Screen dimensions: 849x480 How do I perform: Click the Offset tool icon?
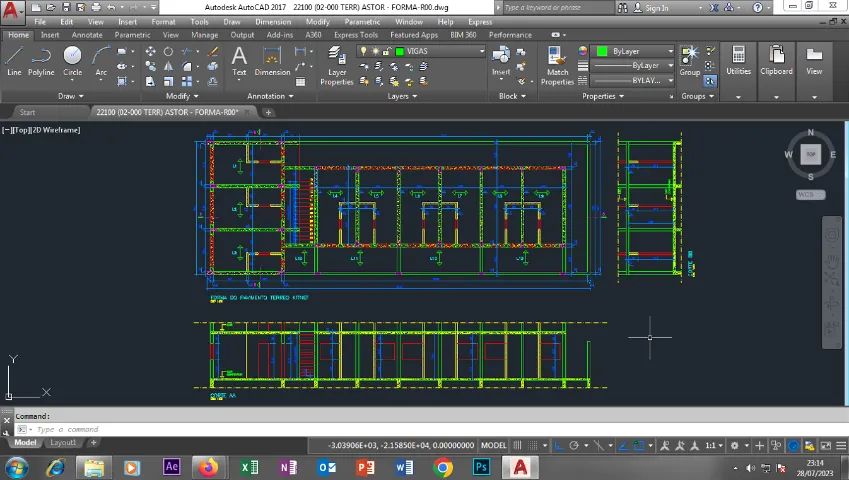[x=213, y=81]
